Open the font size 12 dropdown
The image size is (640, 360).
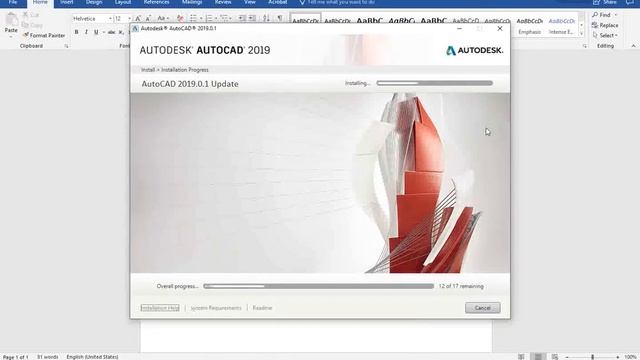(129, 19)
